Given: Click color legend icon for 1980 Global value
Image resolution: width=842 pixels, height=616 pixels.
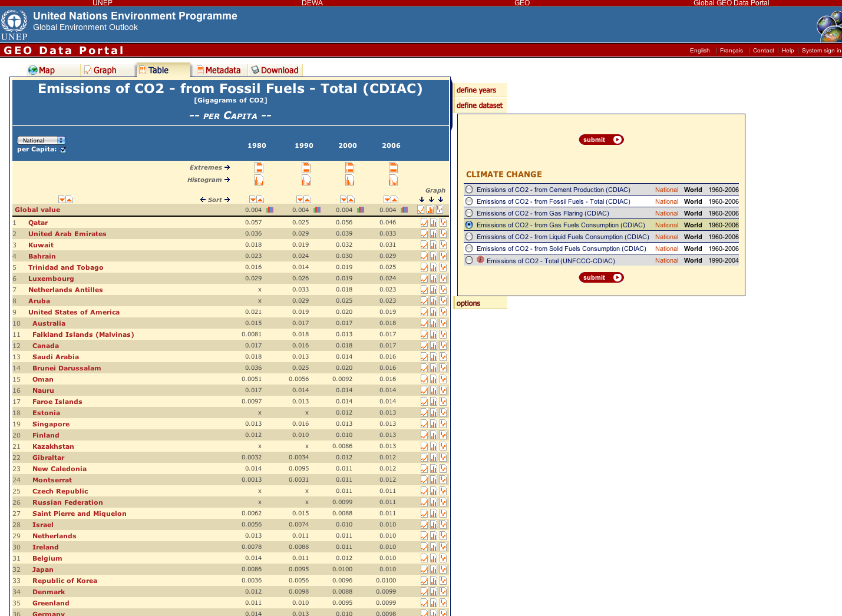Looking at the screenshot, I should (x=270, y=210).
